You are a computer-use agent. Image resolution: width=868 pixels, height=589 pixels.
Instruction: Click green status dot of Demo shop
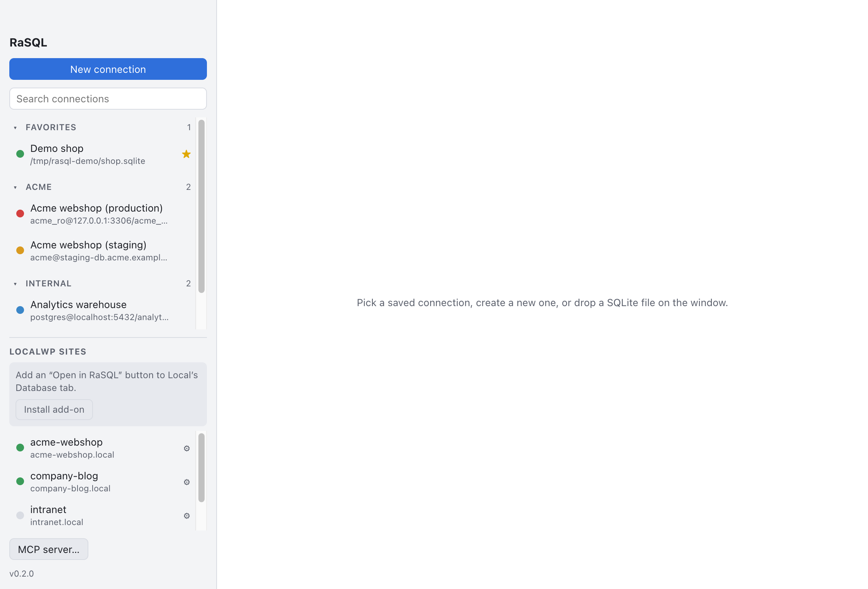coord(20,154)
